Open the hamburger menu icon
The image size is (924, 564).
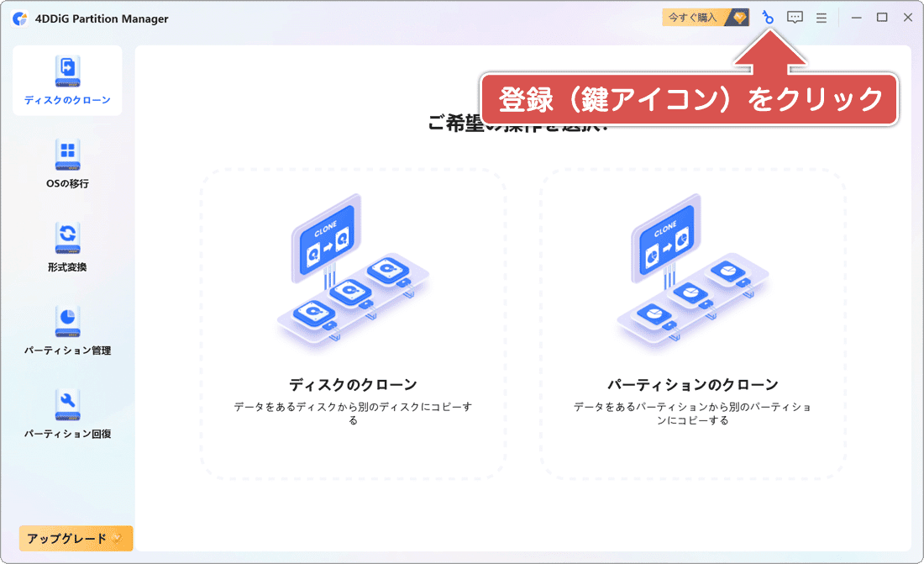(821, 17)
